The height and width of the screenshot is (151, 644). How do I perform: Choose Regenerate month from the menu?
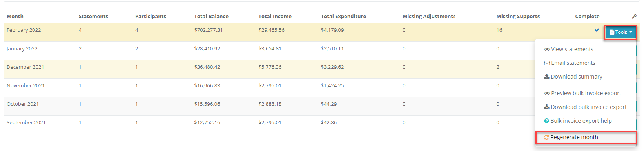pyautogui.click(x=586, y=137)
